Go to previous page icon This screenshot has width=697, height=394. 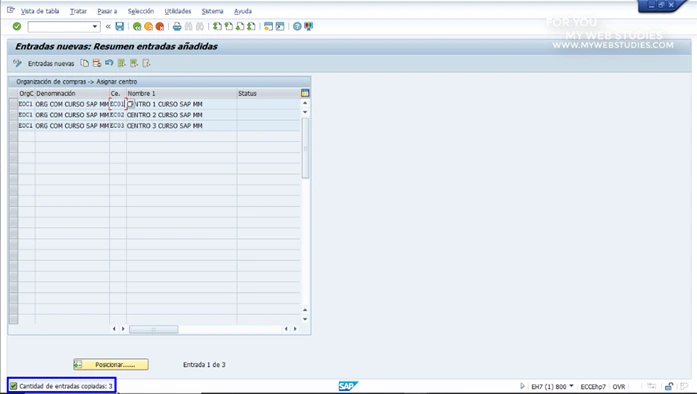228,27
